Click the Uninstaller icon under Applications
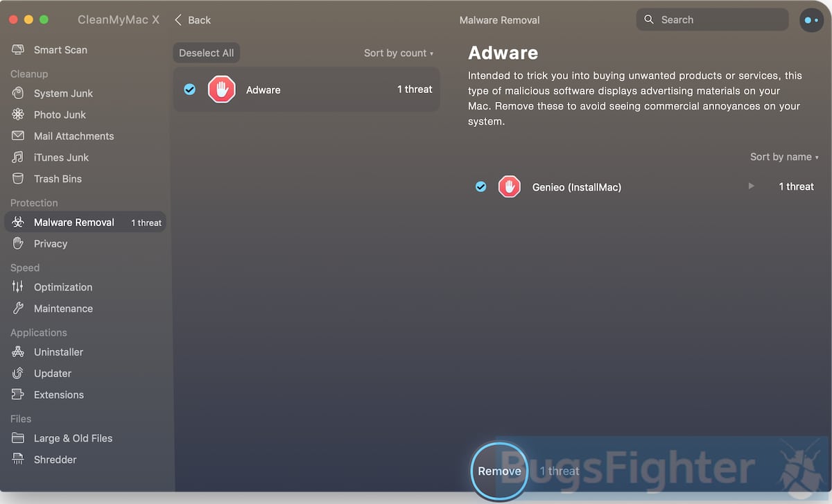832x504 pixels. pyautogui.click(x=18, y=352)
